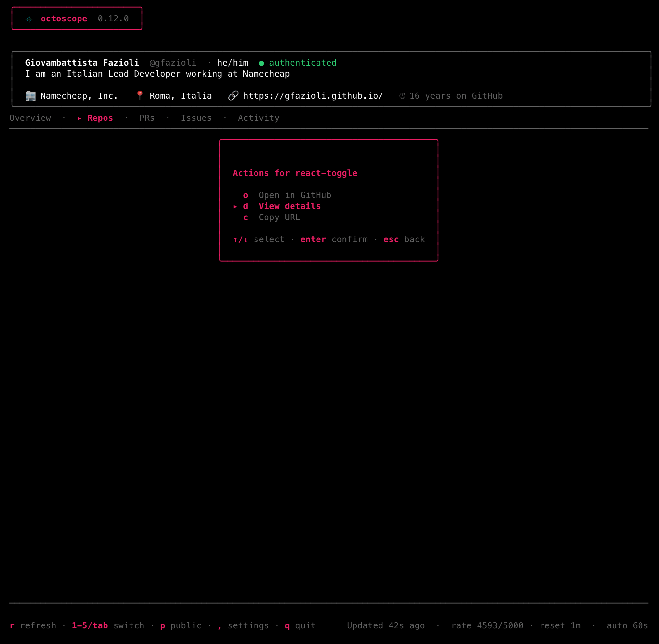Choose Open in GitHub action
The image size is (659, 644).
coord(287,195)
